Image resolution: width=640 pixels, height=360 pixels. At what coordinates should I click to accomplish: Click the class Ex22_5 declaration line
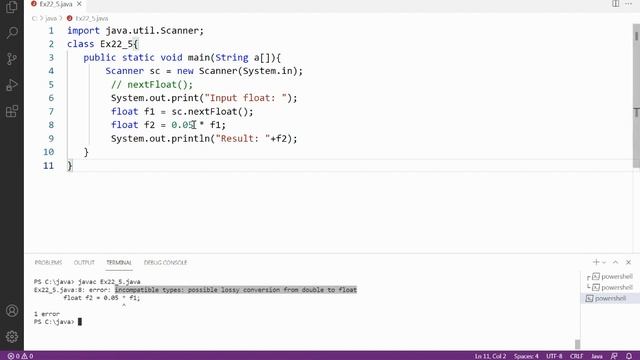click(x=103, y=44)
